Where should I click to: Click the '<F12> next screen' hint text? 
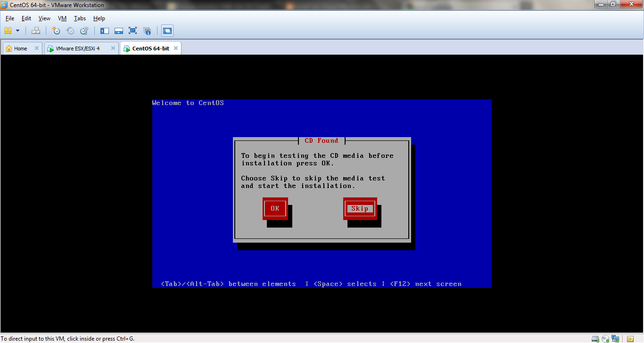pyautogui.click(x=426, y=284)
